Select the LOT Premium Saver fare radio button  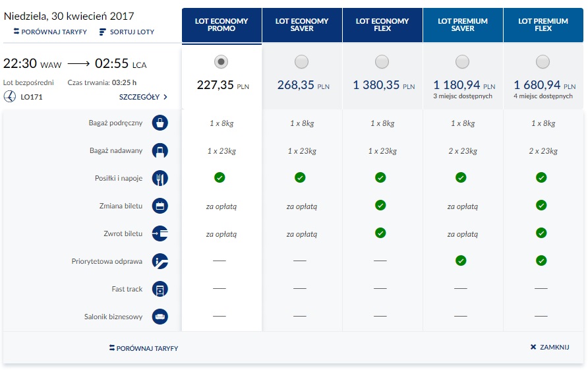click(x=462, y=61)
